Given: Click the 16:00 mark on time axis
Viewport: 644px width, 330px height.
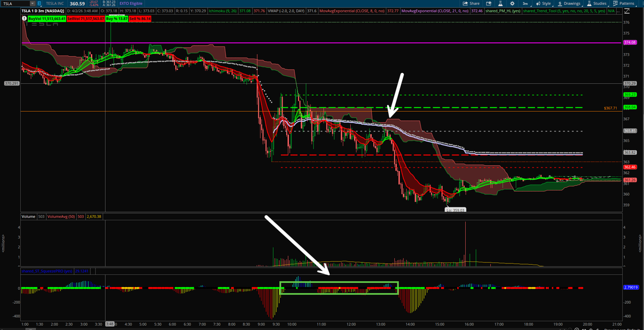Looking at the screenshot, I should click(469, 324).
